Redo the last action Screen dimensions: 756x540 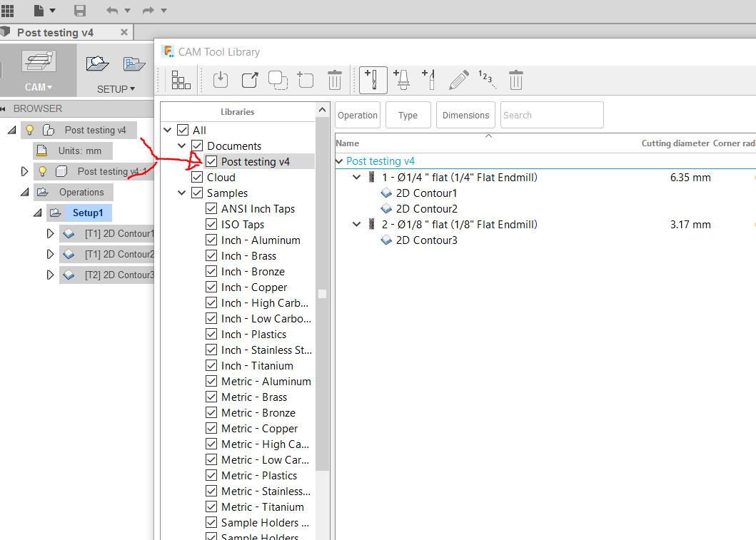tap(148, 10)
